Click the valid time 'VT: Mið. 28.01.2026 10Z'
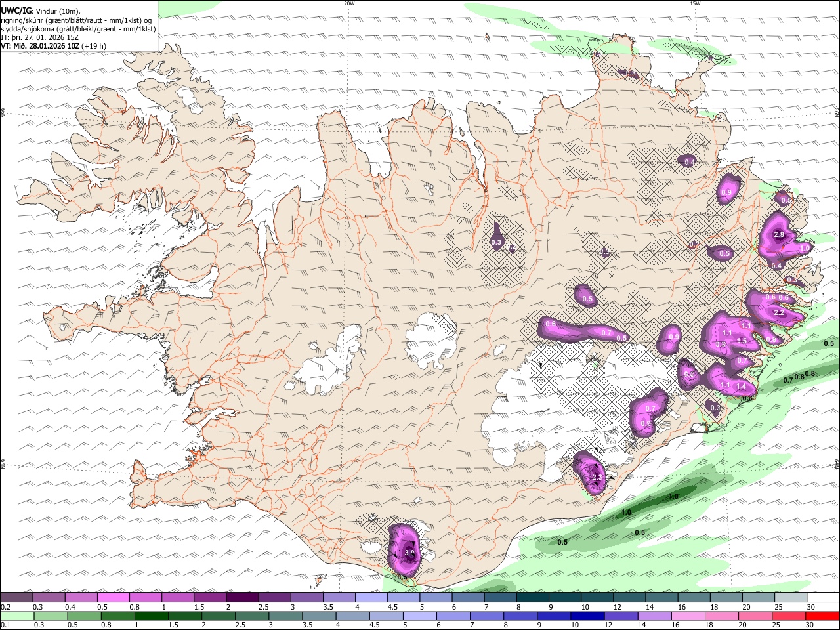Image resolution: width=840 pixels, height=630 pixels. click(x=41, y=46)
